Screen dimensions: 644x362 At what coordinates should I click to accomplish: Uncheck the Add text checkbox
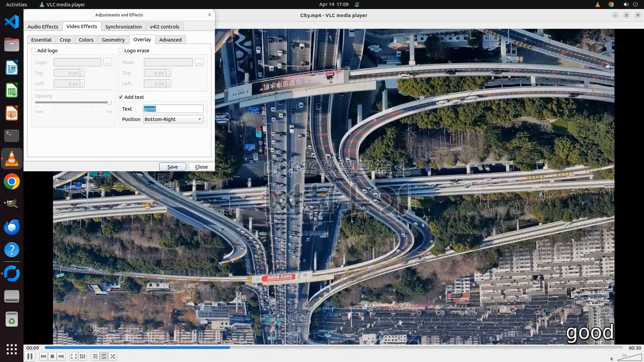pyautogui.click(x=121, y=97)
